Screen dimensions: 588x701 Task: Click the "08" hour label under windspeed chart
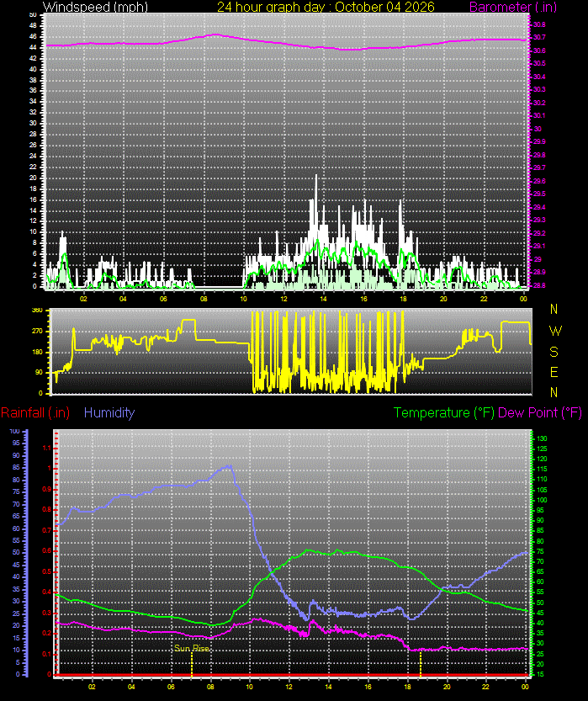click(204, 299)
